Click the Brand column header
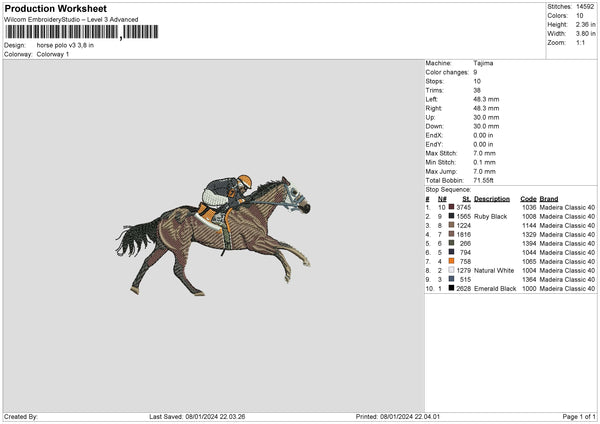Screen dimensions: 600x424 [549, 198]
